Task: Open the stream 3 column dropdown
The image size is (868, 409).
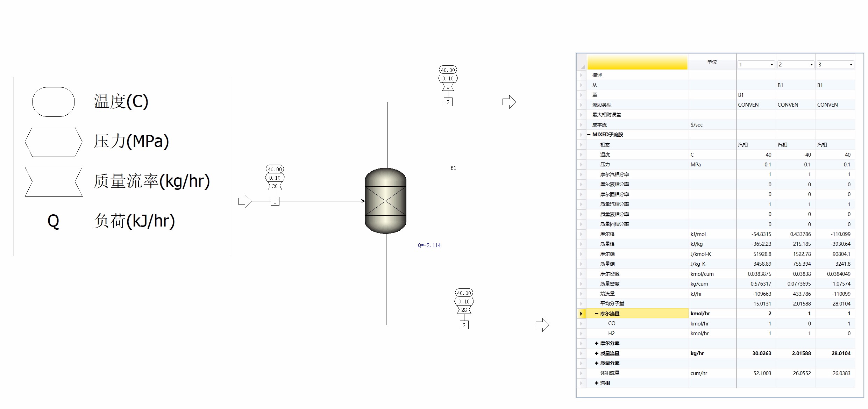Action: 851,65
